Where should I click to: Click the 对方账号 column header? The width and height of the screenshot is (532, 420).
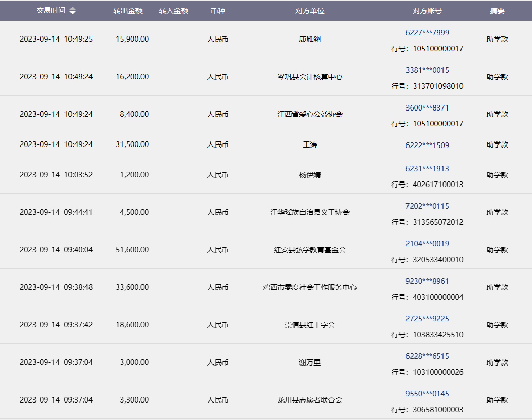click(x=427, y=11)
